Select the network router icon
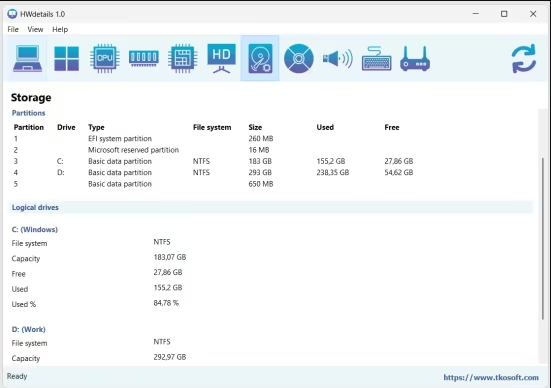The height and width of the screenshot is (388, 551). 415,58
